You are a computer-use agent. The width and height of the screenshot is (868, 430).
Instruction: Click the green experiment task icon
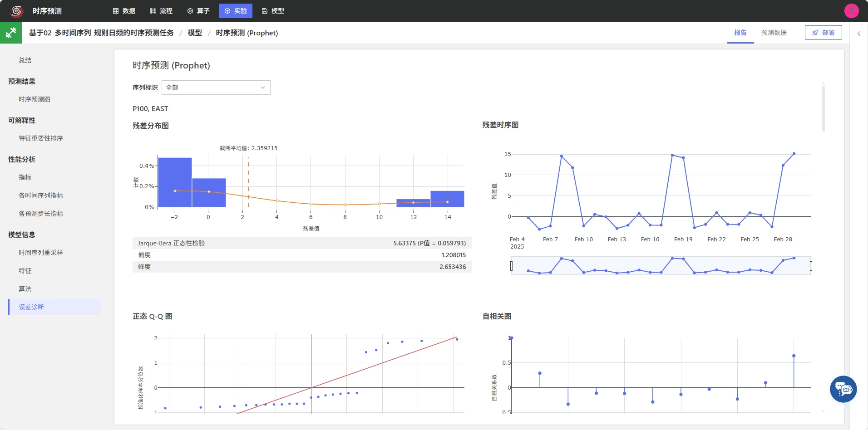point(11,33)
